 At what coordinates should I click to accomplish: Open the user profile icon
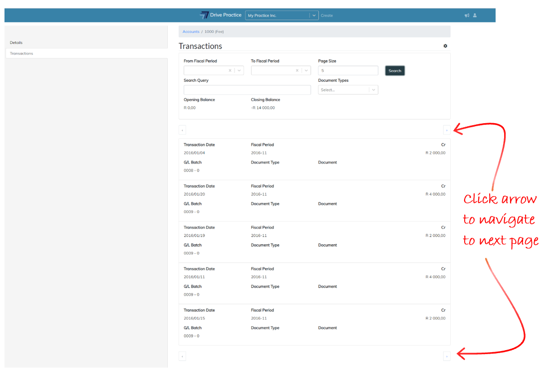(475, 15)
